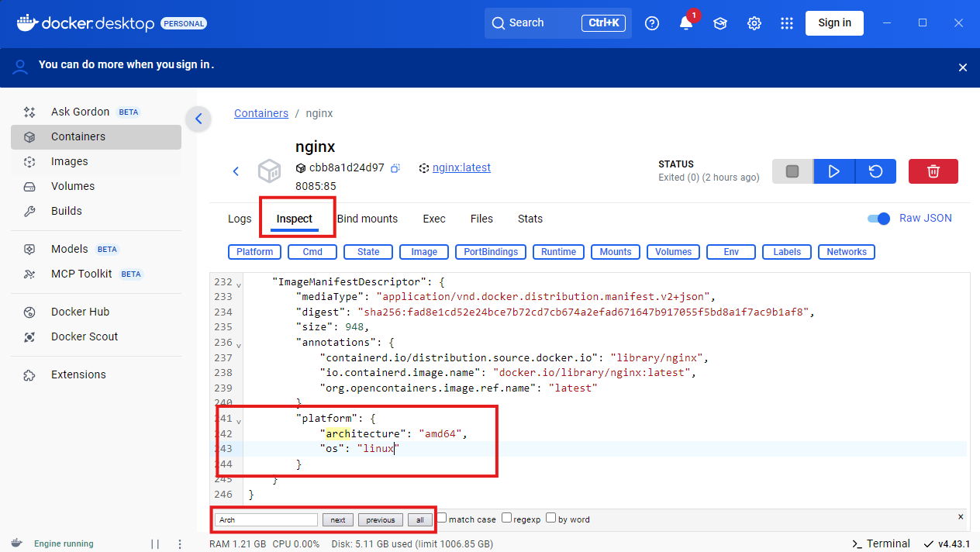
Task: Click the Extensions puzzle icon
Action: [29, 374]
